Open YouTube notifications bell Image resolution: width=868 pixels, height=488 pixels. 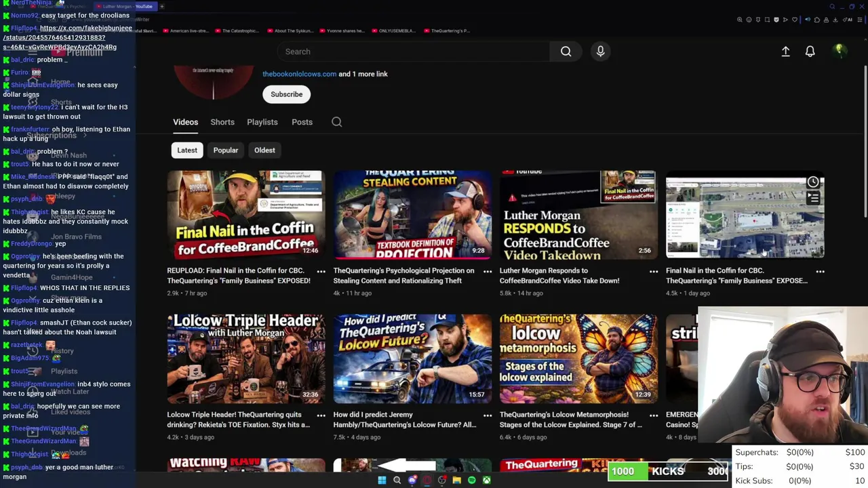point(810,52)
